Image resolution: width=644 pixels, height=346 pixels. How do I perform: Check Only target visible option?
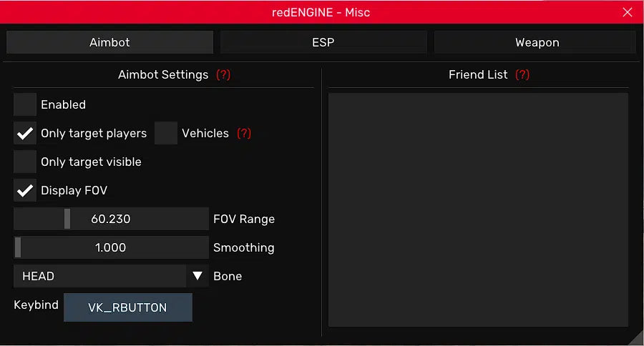pyautogui.click(x=25, y=162)
